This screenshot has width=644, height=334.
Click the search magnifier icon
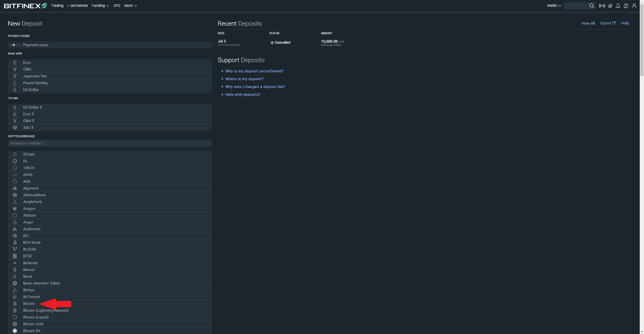[591, 6]
